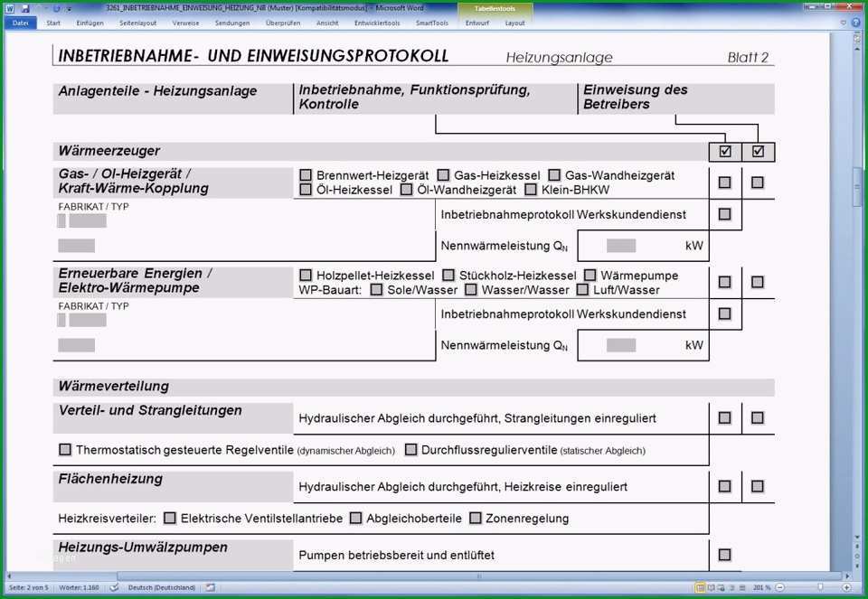868x599 pixels.
Task: Check the Stückholz-Heizkessel checkbox
Action: click(x=448, y=275)
